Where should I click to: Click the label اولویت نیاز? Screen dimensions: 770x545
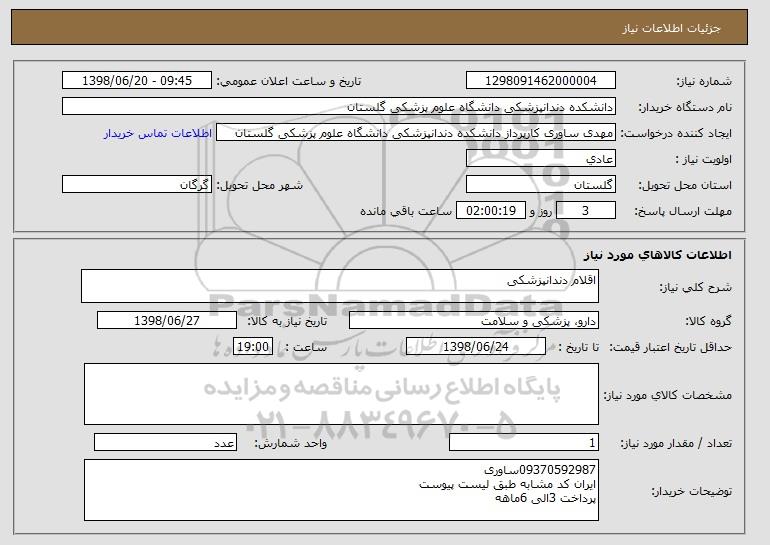(x=703, y=159)
